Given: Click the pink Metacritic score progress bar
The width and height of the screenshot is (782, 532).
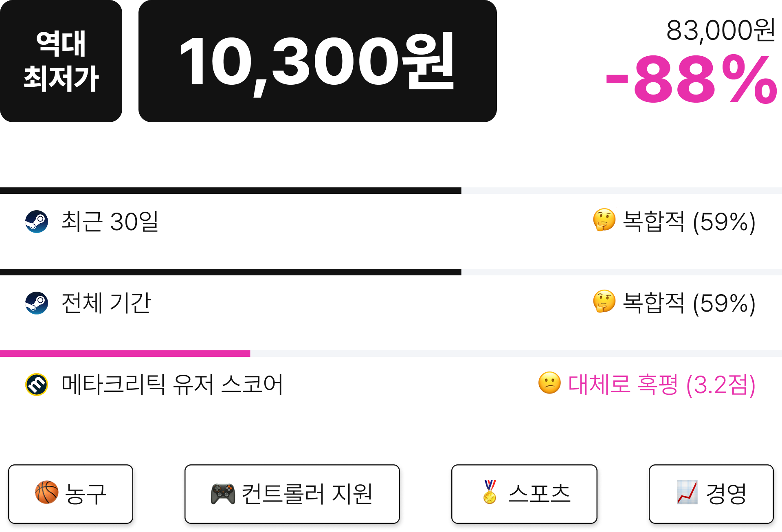Looking at the screenshot, I should 125,354.
